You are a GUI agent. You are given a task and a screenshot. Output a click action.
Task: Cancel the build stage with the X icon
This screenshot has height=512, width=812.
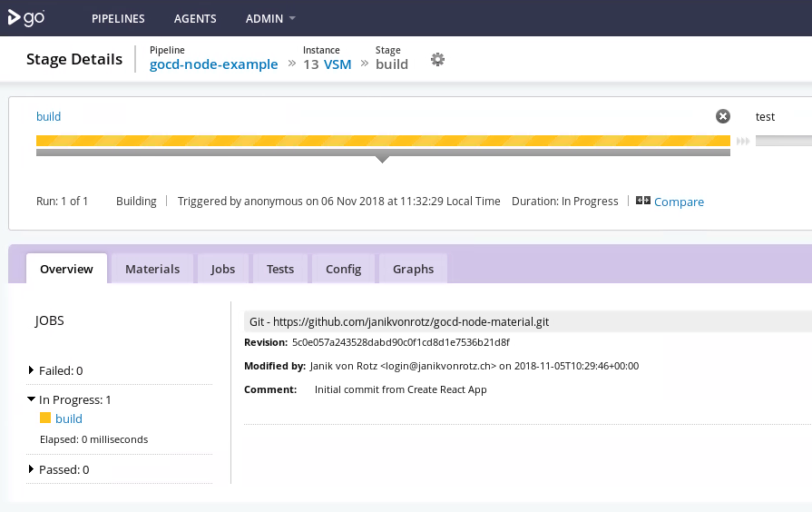(x=723, y=116)
